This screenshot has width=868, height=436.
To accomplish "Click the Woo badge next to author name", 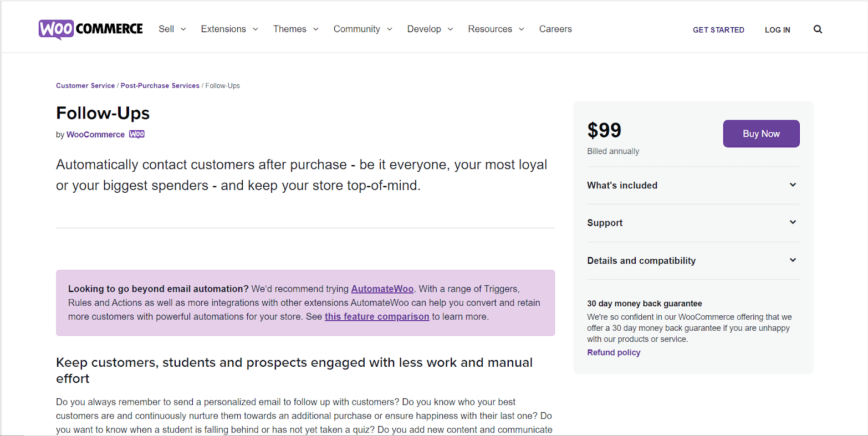I will pyautogui.click(x=137, y=134).
